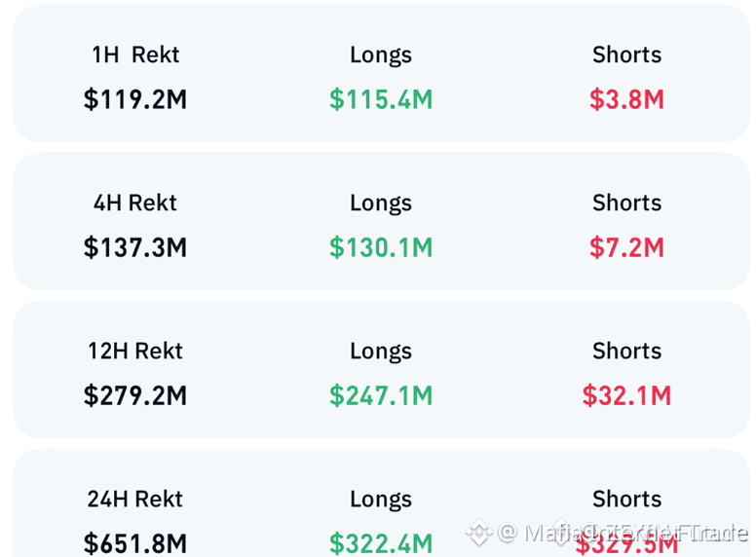Click the $119.2M total 1H liquidation value

135,99
